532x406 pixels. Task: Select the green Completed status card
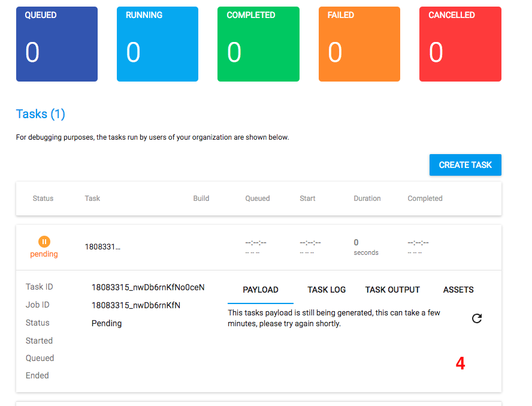(x=258, y=44)
